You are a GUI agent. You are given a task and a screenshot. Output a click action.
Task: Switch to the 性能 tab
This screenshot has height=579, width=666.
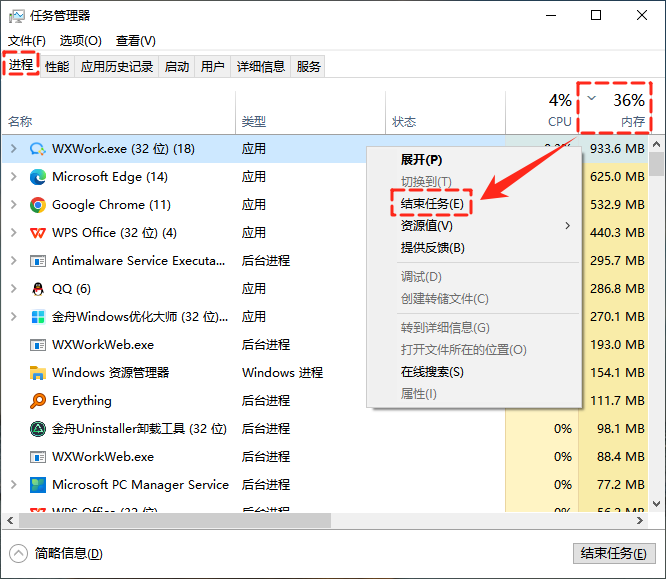(x=57, y=67)
